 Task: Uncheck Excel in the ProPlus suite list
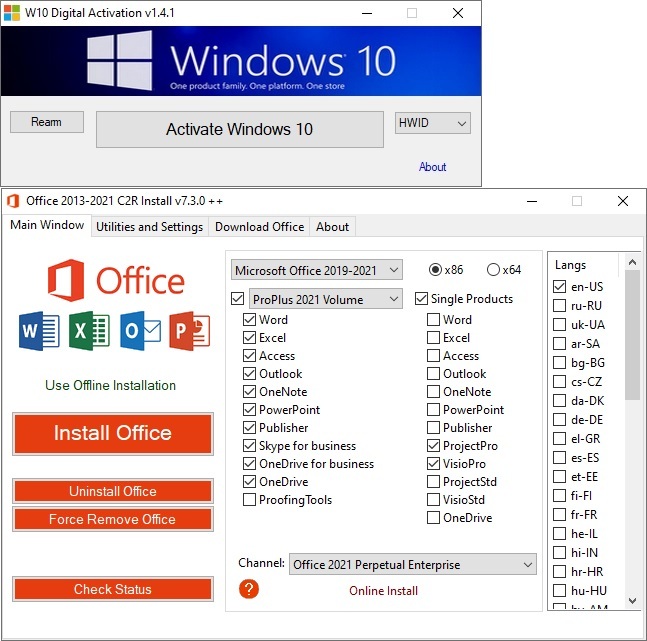(249, 338)
